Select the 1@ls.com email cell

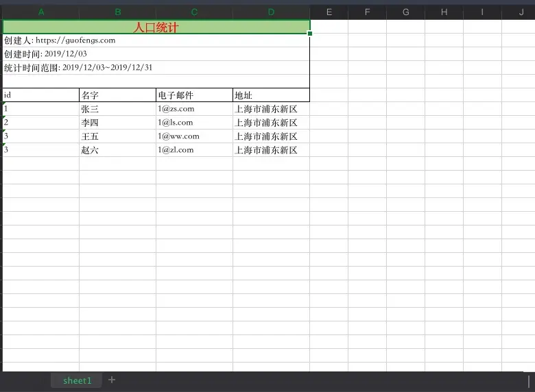click(x=195, y=123)
